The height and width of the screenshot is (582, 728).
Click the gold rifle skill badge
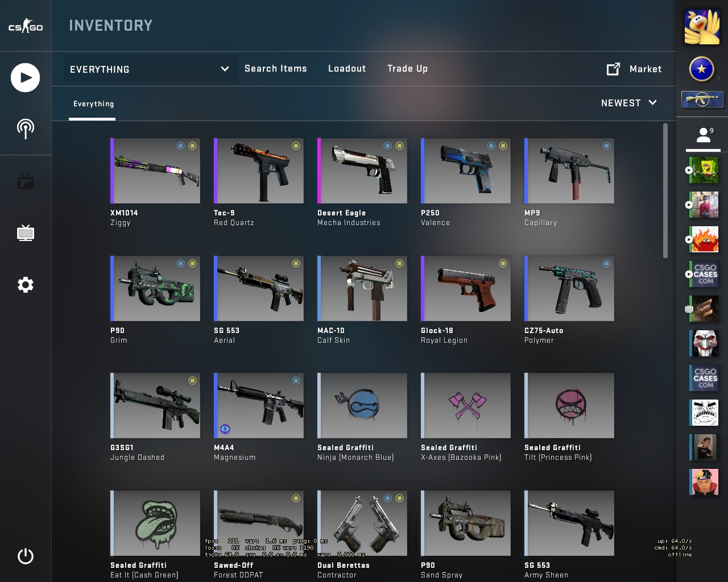(x=702, y=99)
